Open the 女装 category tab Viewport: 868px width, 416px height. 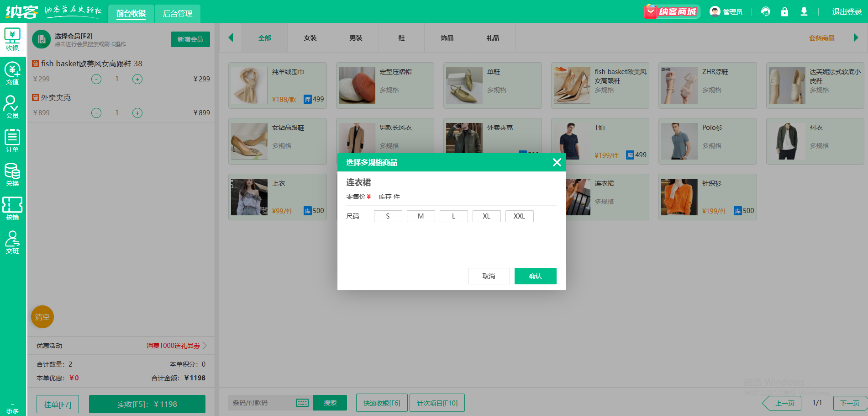(x=310, y=38)
